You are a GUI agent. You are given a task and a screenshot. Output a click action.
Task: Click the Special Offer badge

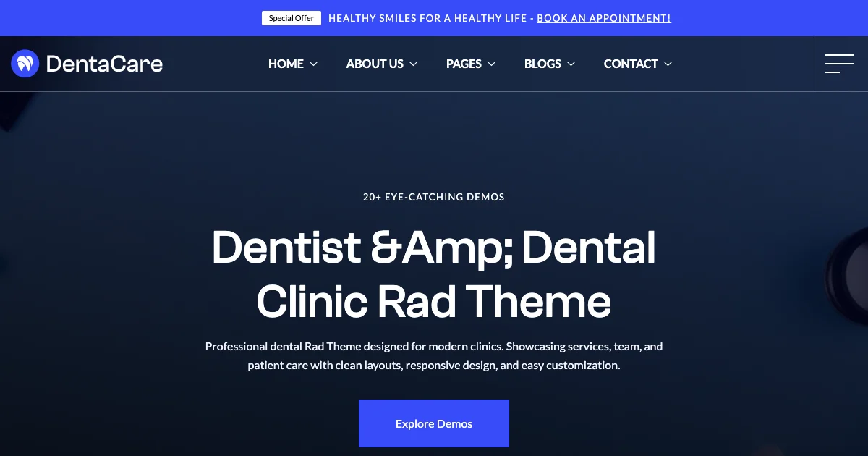point(292,18)
